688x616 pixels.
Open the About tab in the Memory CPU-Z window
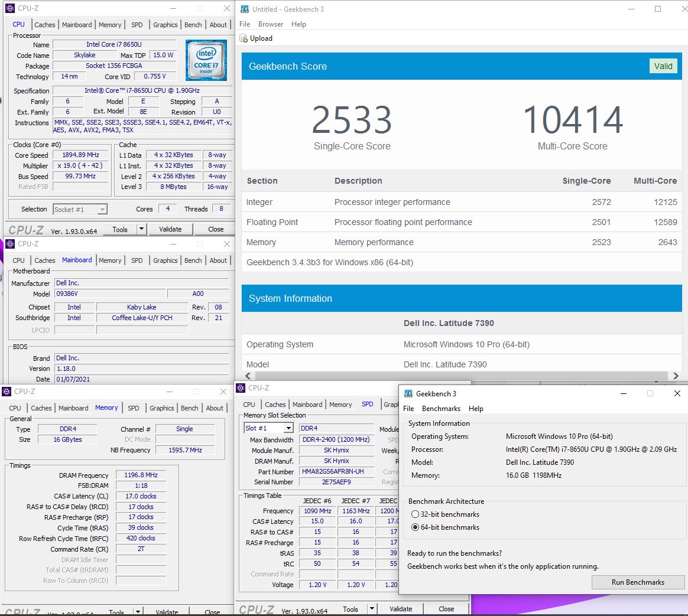coord(215,408)
